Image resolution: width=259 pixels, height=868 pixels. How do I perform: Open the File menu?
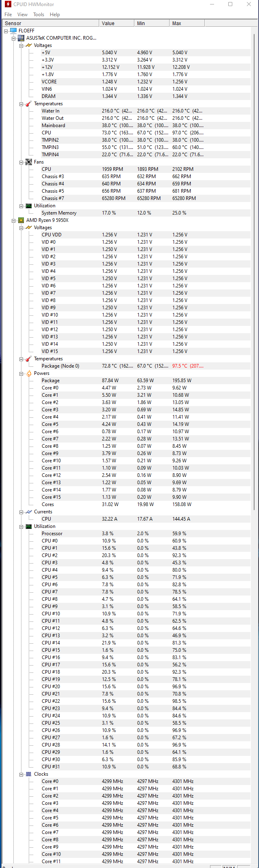pos(8,15)
